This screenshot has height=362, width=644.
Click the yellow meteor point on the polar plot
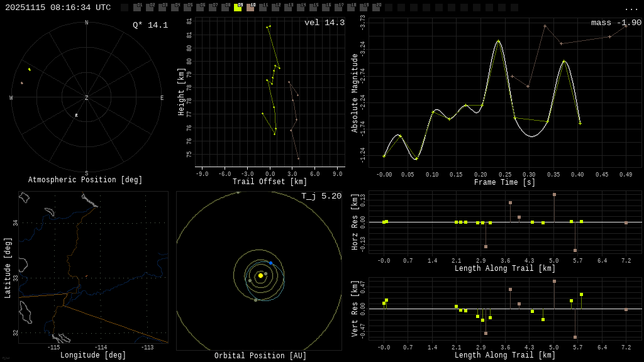tap(30, 69)
